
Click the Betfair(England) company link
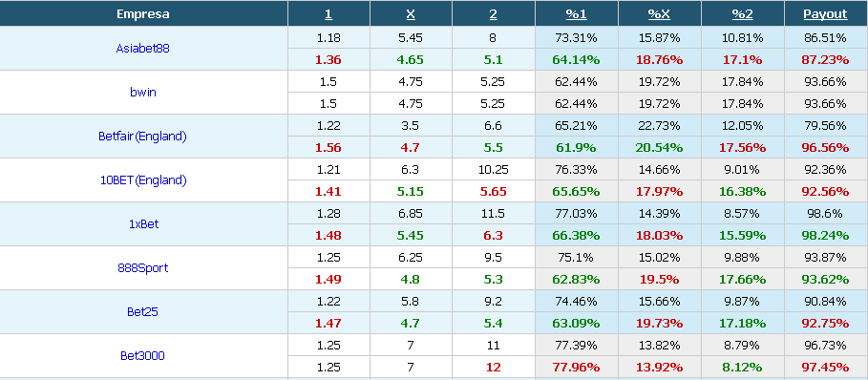click(143, 137)
